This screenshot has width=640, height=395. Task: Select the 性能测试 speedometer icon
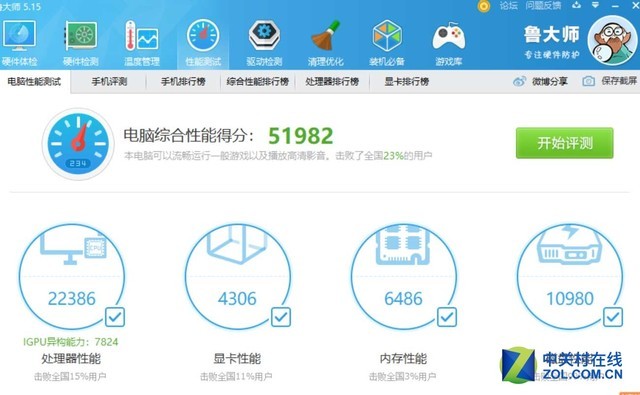tap(203, 36)
